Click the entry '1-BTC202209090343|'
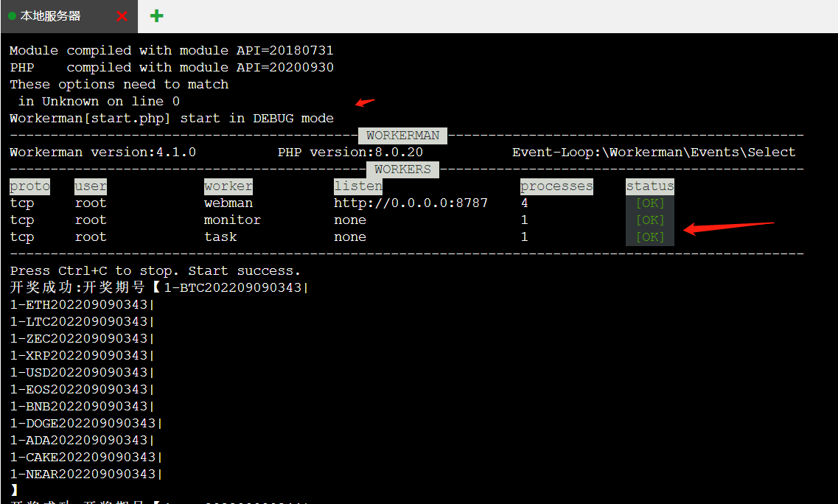The height and width of the screenshot is (504, 838). click(x=237, y=288)
